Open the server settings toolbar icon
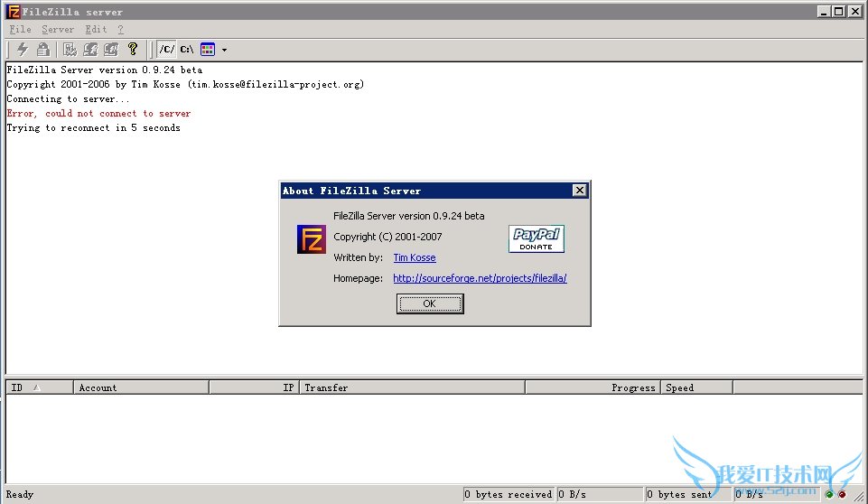The height and width of the screenshot is (504, 868). click(70, 50)
